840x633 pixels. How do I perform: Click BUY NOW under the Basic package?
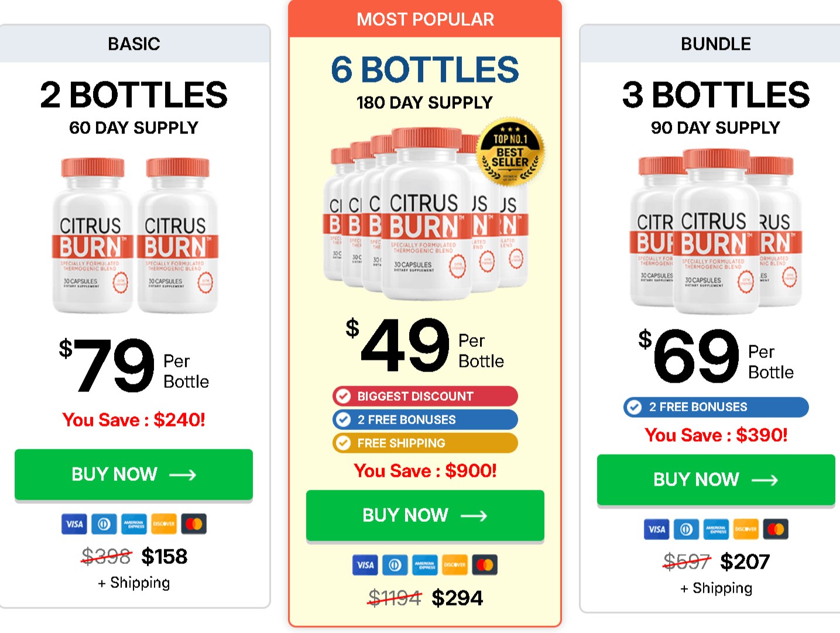pos(133,474)
